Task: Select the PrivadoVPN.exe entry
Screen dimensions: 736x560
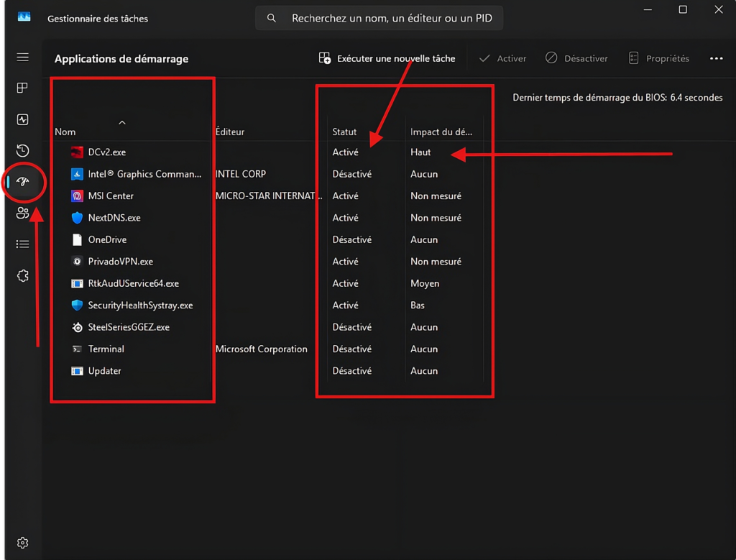Action: click(x=121, y=262)
